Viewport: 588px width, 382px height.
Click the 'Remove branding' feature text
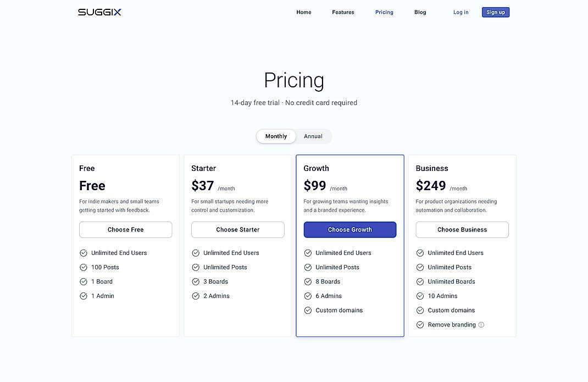point(452,325)
